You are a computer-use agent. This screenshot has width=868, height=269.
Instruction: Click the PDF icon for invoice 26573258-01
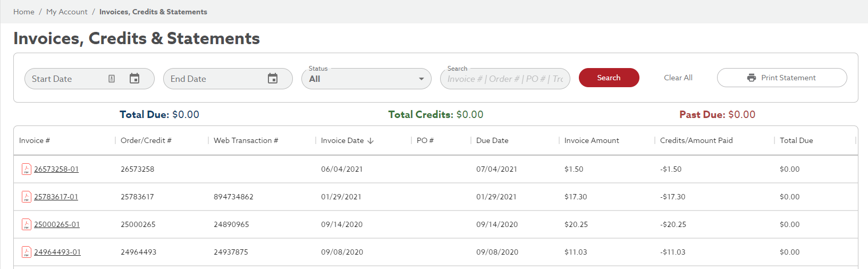pyautogui.click(x=26, y=169)
